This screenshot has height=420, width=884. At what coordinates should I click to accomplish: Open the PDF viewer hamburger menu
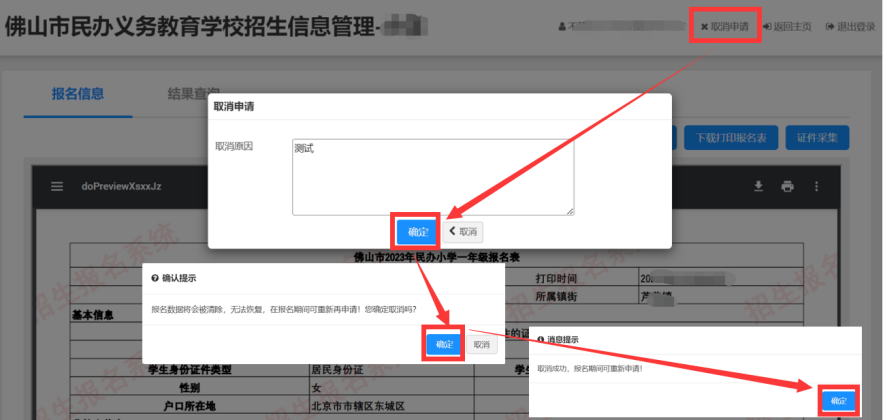pyautogui.click(x=57, y=187)
